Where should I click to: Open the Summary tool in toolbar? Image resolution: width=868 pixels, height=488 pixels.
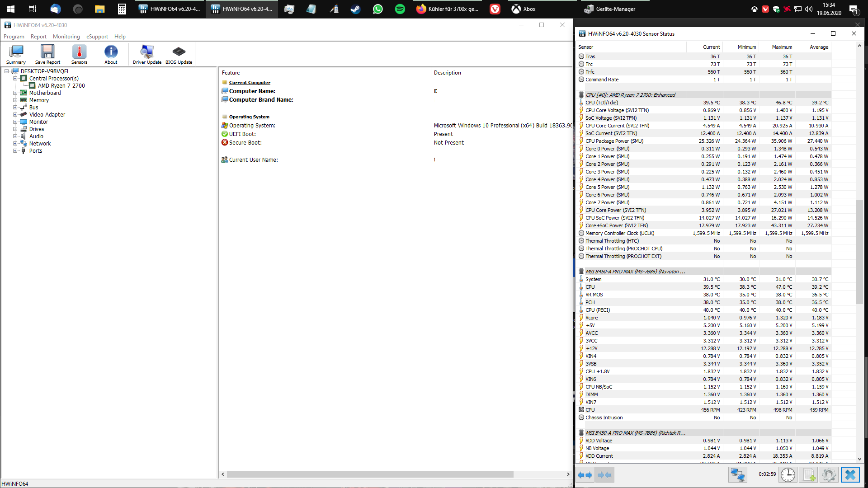(16, 54)
